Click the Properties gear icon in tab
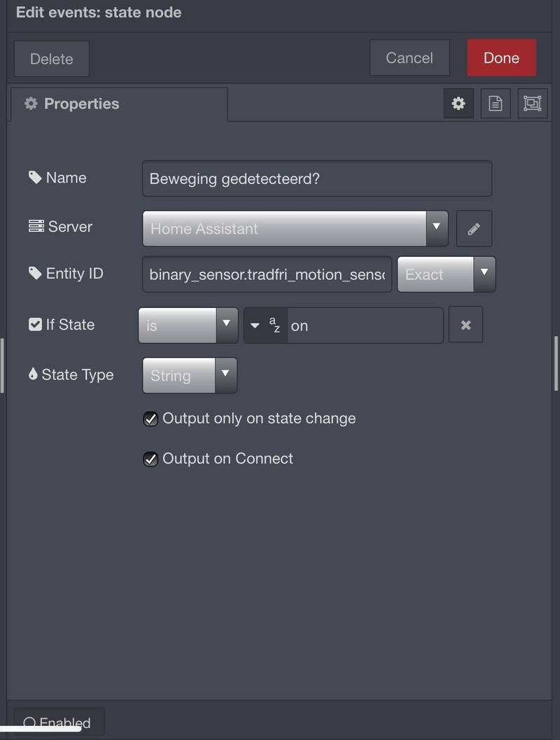 [x=31, y=104]
